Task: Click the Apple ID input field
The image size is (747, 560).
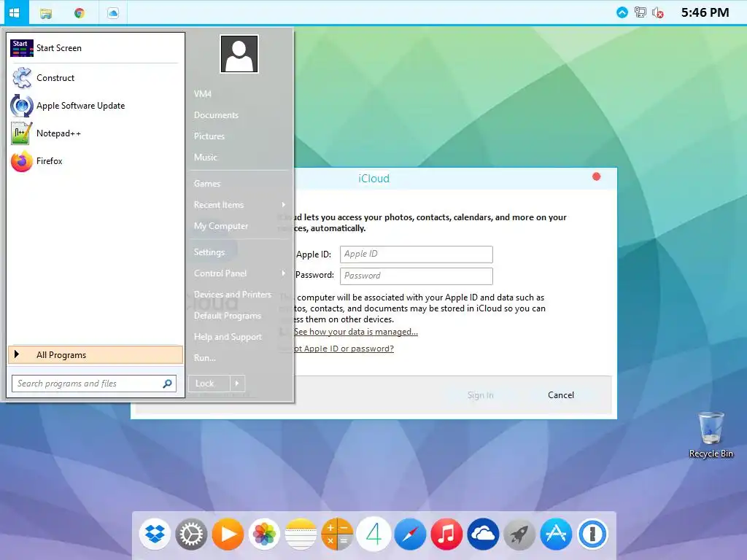Action: pos(416,254)
